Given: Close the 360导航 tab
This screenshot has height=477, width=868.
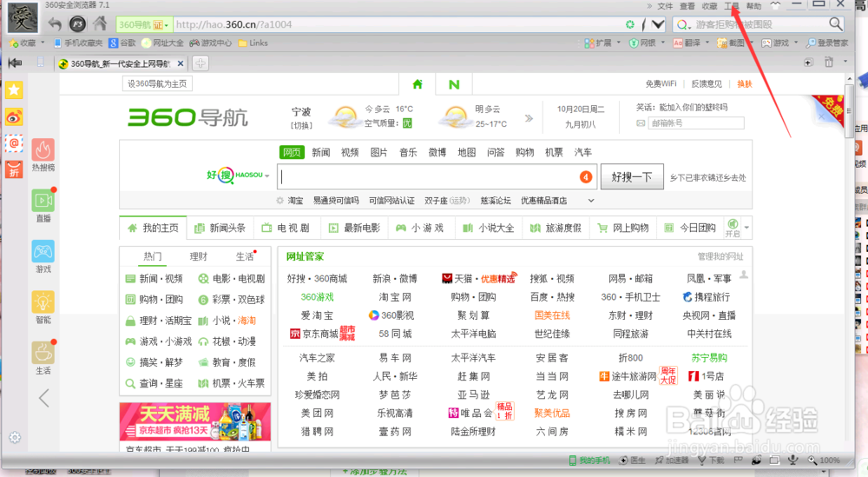Looking at the screenshot, I should point(181,63).
